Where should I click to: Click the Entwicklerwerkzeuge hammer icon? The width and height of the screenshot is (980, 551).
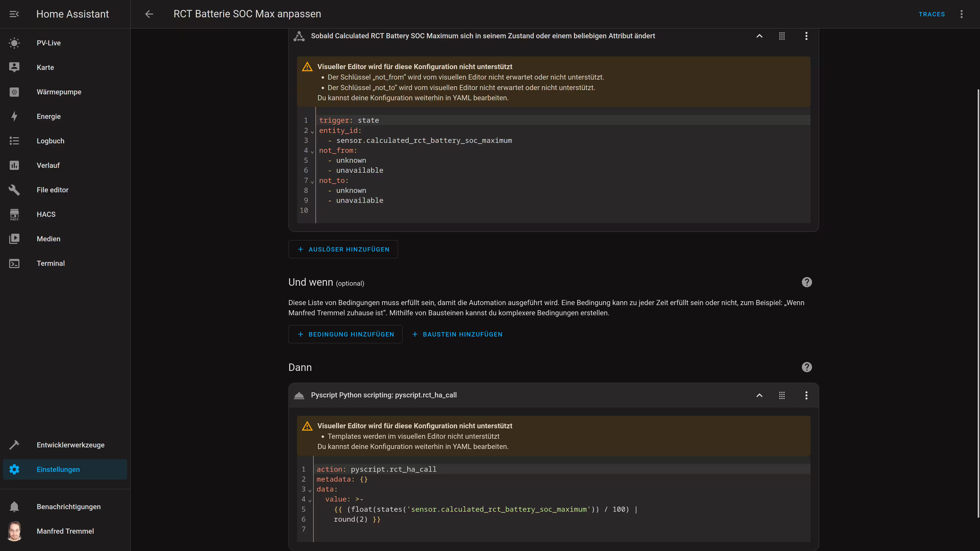[x=14, y=445]
